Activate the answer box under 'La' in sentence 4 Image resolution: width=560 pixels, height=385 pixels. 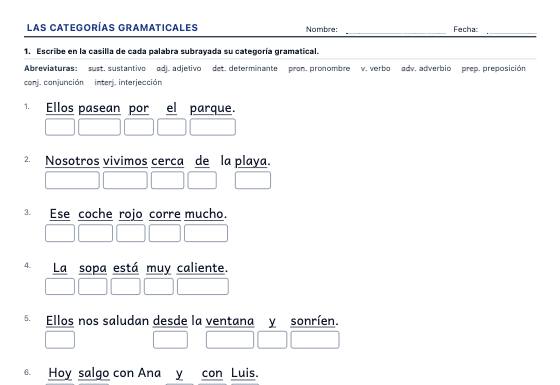click(x=60, y=286)
